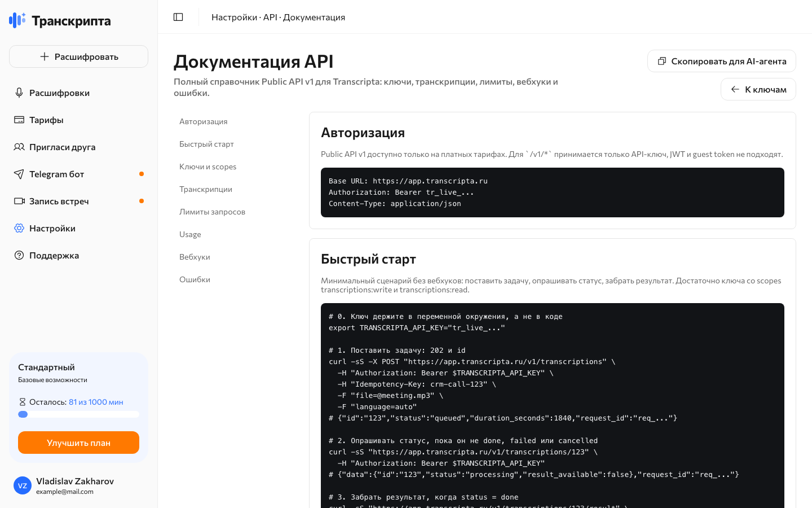Image resolution: width=812 pixels, height=508 pixels.
Task: Click the people icon beside Пригласи друга
Action: pyautogui.click(x=19, y=147)
